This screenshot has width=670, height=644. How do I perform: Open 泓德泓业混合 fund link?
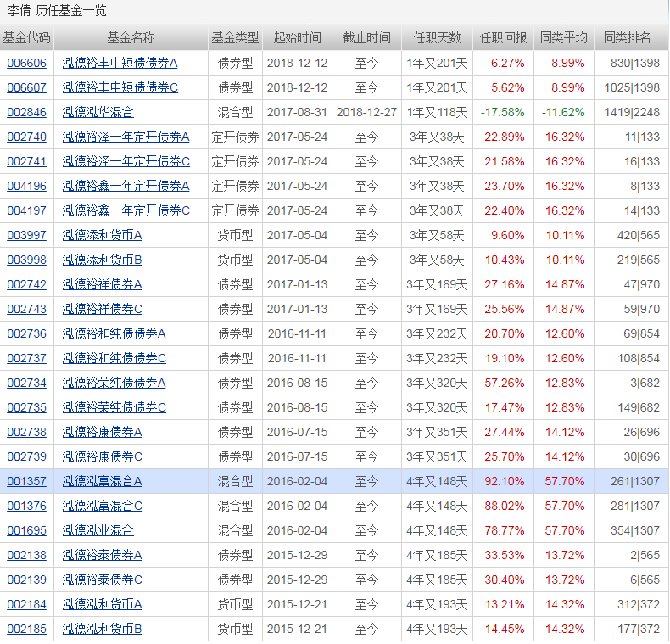click(x=98, y=530)
